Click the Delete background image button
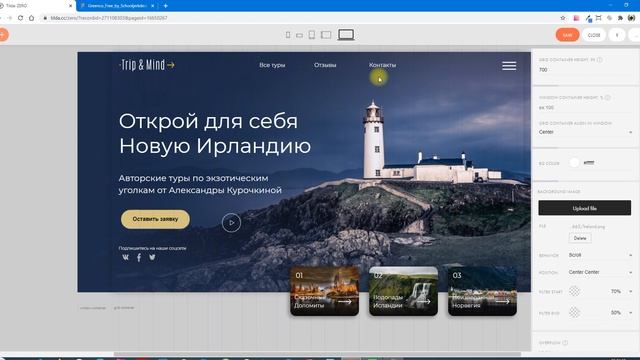 (580, 238)
